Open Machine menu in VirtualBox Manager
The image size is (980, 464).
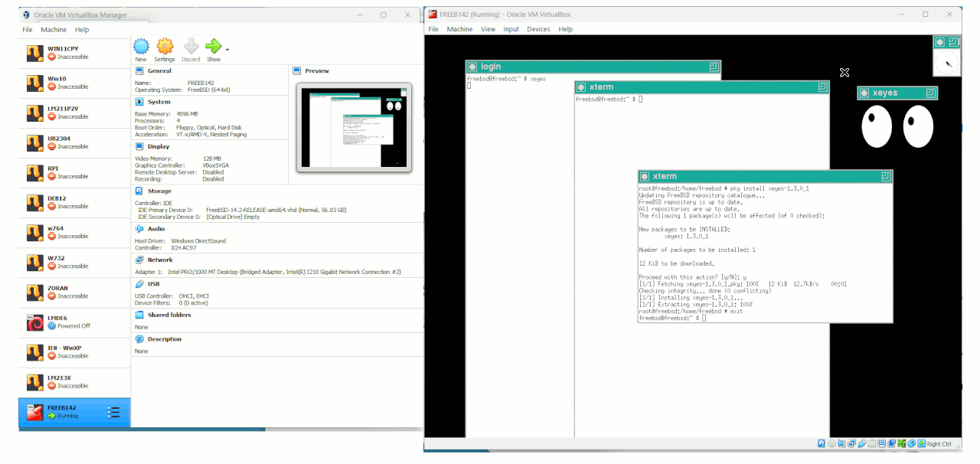[54, 30]
